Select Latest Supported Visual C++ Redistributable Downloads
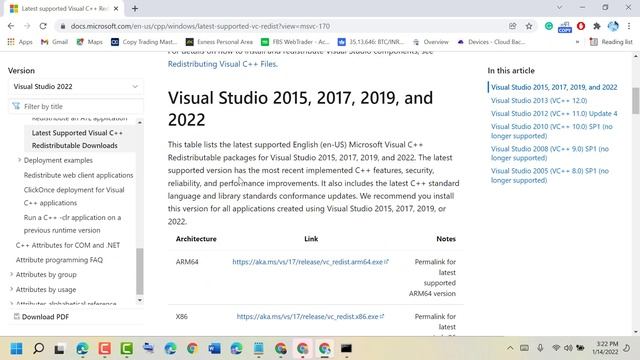Viewport: 640px width, 360px height. 78,139
